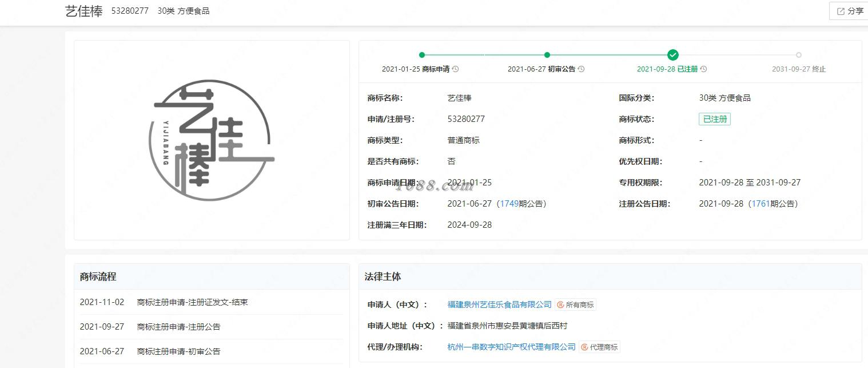The height and width of the screenshot is (368, 868).
Task: Click timeline label 2031-09-27 终止
Action: pyautogui.click(x=799, y=69)
